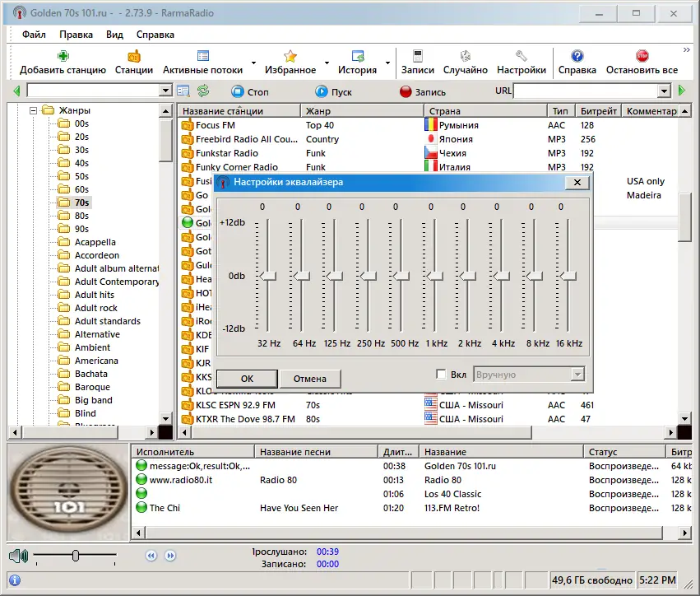Open the Recordings (Записи) toolbar icon

417,57
